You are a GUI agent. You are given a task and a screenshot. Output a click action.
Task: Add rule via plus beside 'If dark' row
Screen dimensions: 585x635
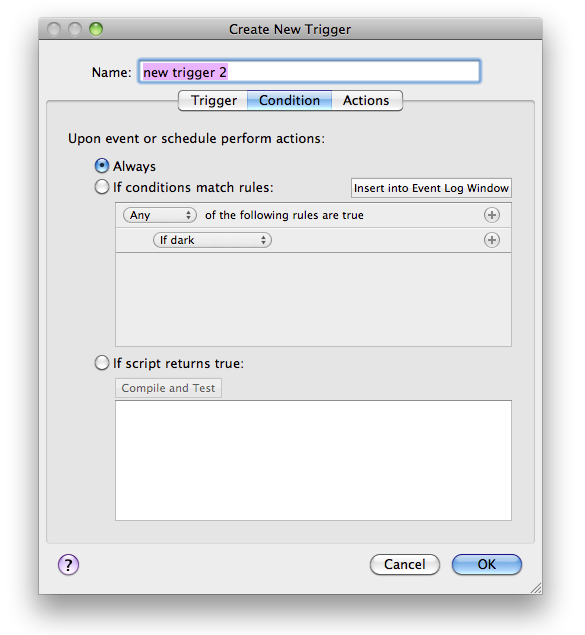(491, 240)
